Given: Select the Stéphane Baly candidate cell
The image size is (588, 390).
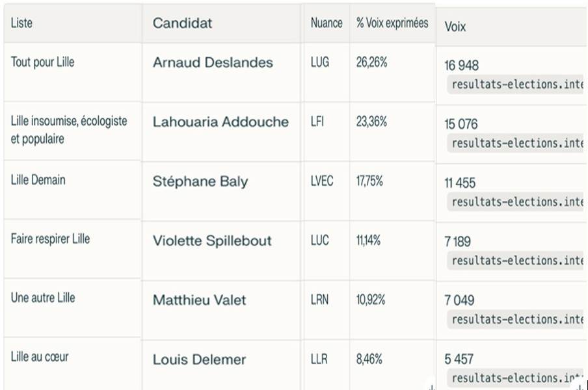Looking at the screenshot, I should (200, 181).
